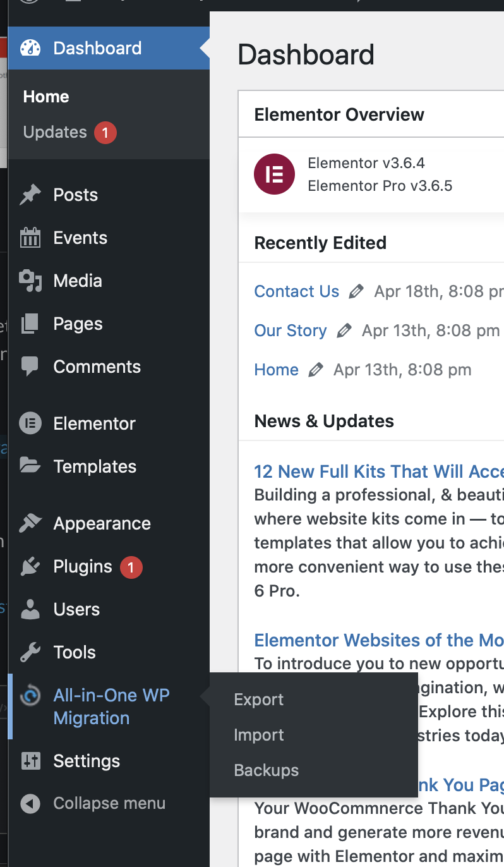Open Events via its calendar icon
Image resolution: width=504 pixels, height=867 pixels.
click(x=30, y=238)
